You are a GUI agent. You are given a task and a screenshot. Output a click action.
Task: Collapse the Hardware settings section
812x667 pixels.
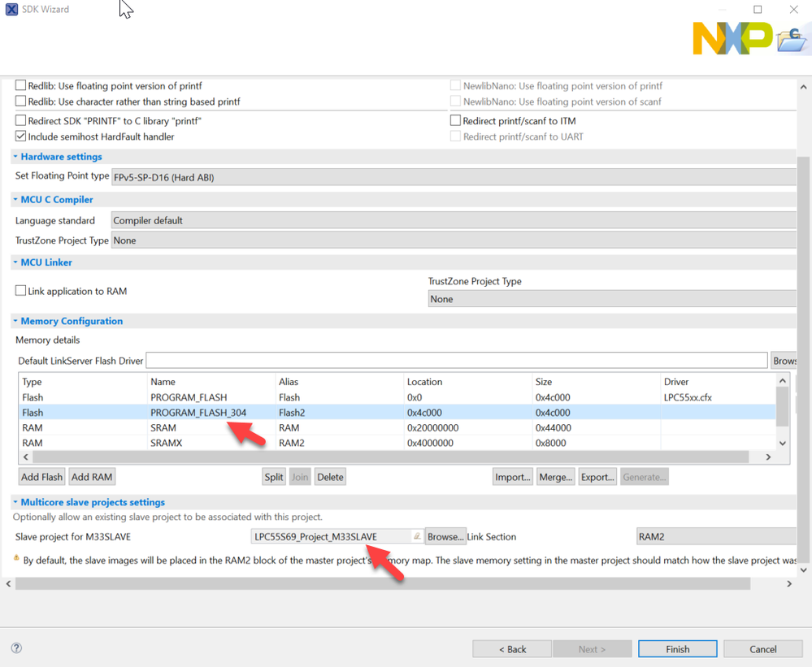click(15, 157)
